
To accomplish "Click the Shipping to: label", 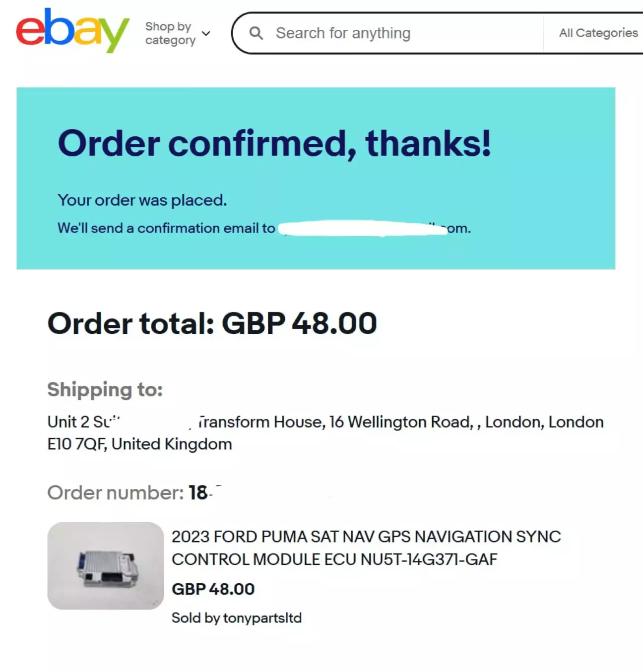I will click(x=105, y=390).
